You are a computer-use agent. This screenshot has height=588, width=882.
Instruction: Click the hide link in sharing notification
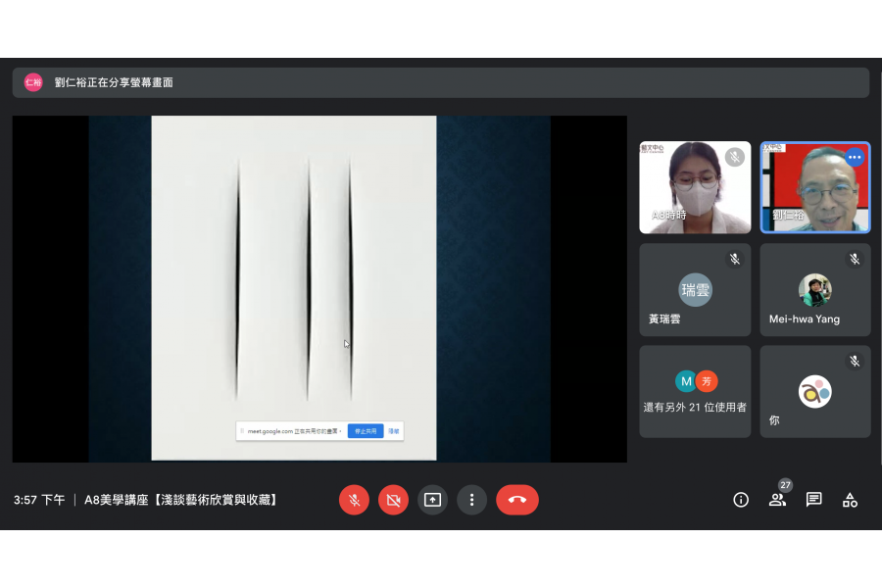394,431
